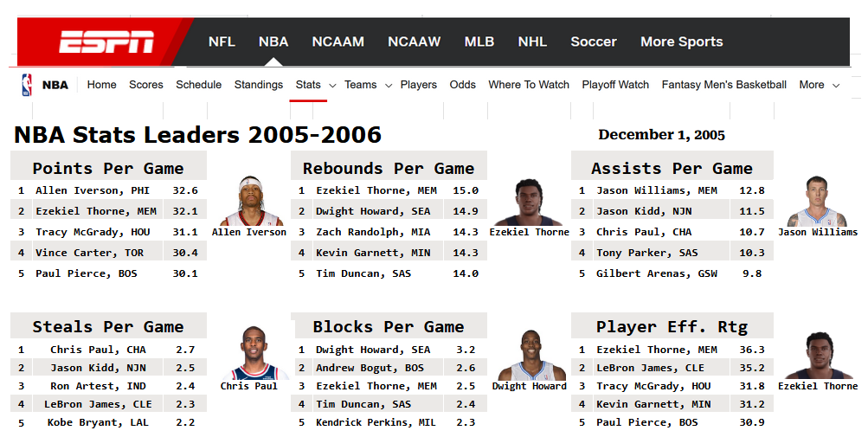Open the NHL section
Viewport: 868px width, 437px height.
(532, 42)
